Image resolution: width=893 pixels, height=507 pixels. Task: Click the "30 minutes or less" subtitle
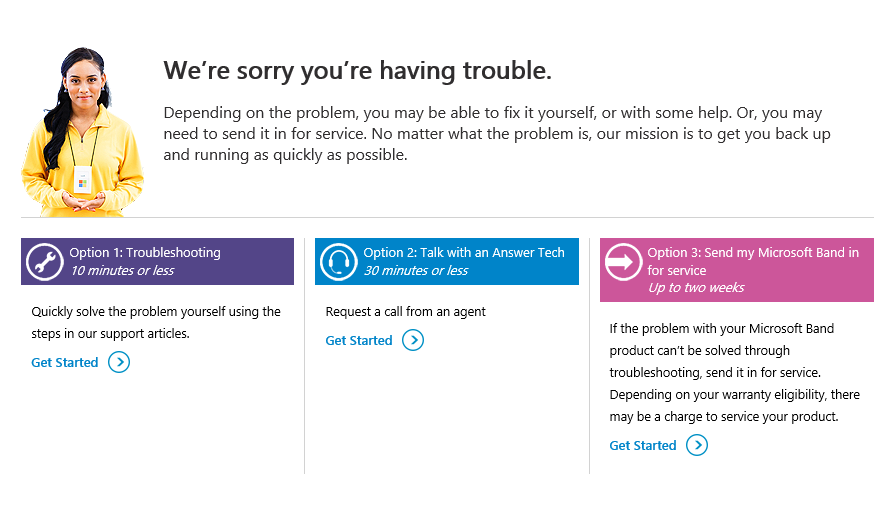pos(416,271)
